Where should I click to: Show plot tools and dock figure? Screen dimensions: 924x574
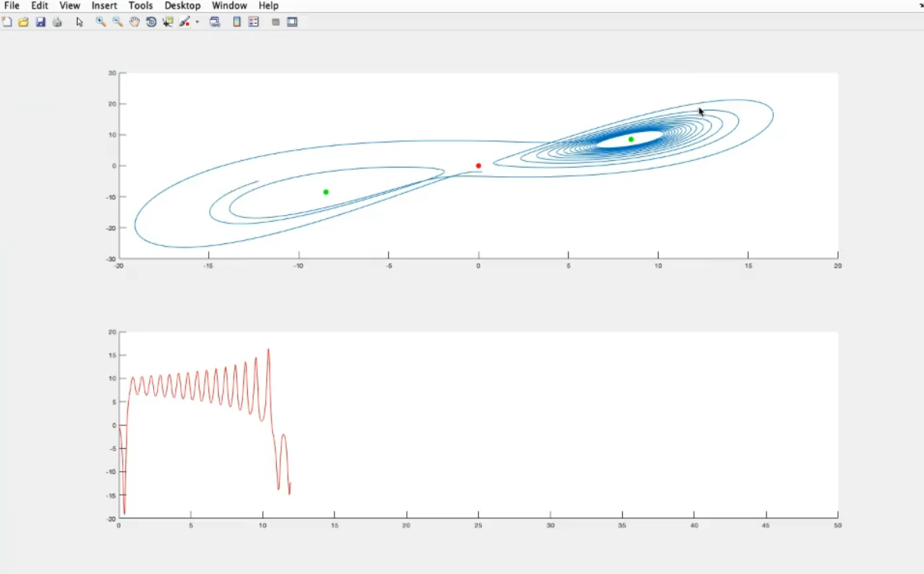click(x=292, y=22)
